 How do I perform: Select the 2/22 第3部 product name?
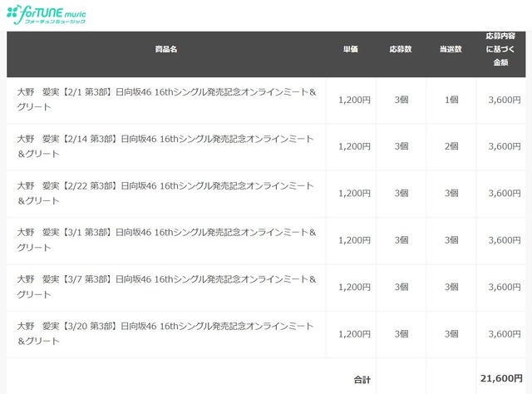coord(166,193)
